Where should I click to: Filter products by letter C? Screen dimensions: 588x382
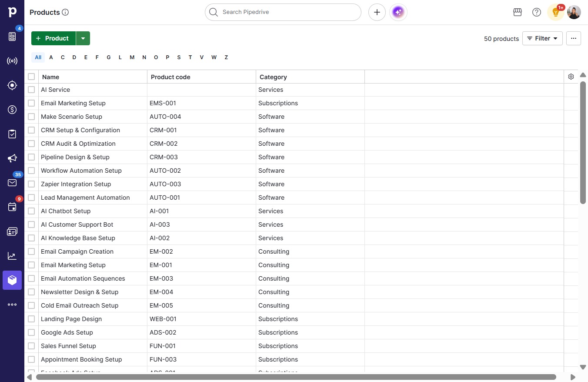point(63,57)
